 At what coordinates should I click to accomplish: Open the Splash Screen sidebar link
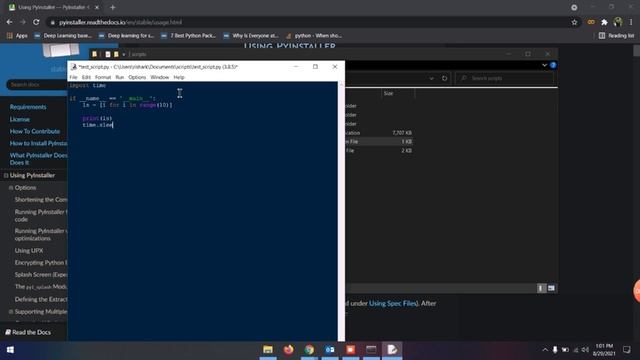point(41,275)
